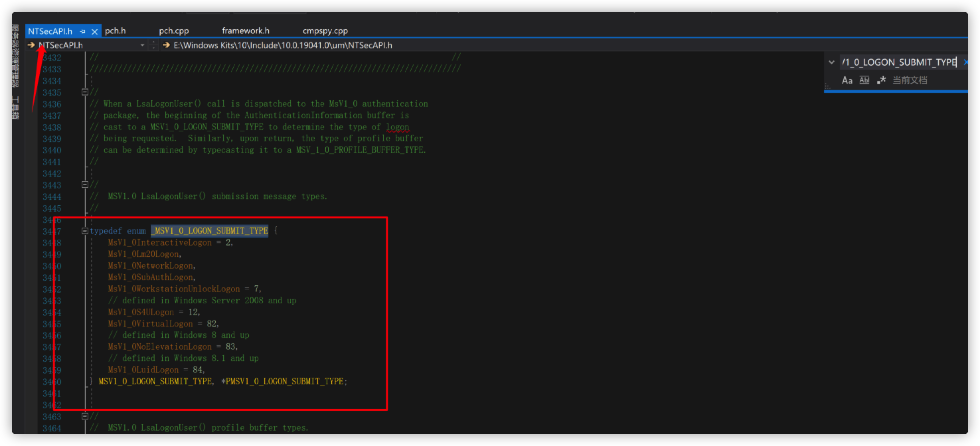Image resolution: width=980 pixels, height=446 pixels.
Task: Click MsV1_0InteractiveLogon enum member
Action: pyautogui.click(x=160, y=243)
